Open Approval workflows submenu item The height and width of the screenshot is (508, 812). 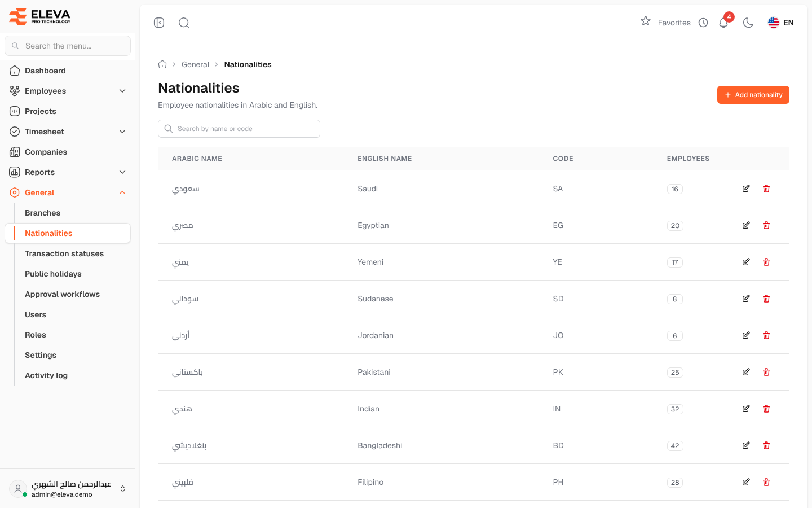(x=62, y=294)
